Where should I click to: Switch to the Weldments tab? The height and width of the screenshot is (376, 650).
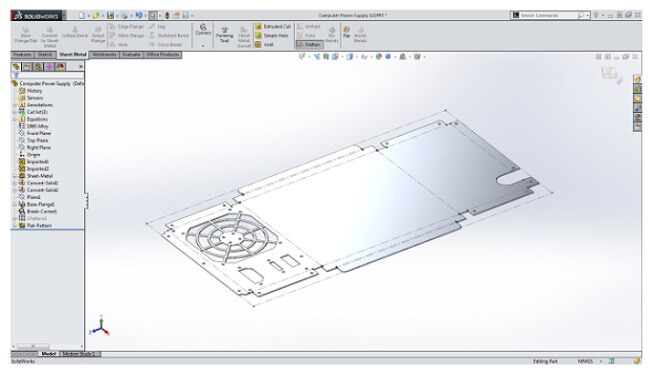[104, 55]
